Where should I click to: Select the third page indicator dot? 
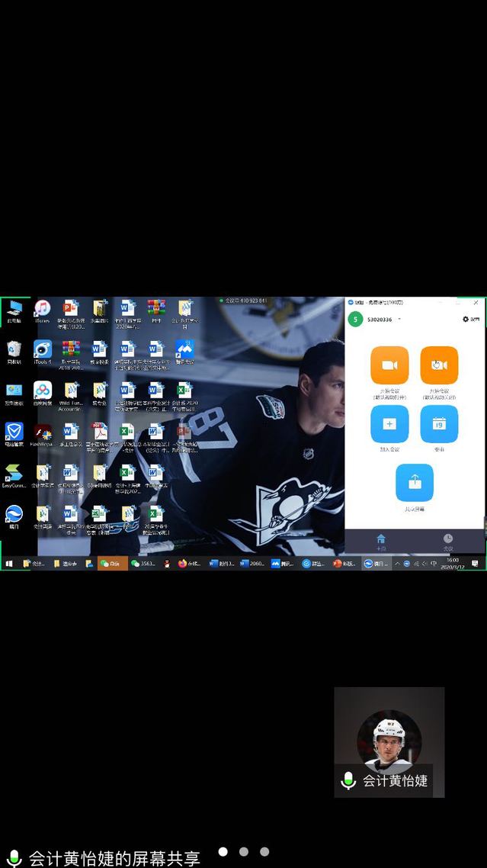pyautogui.click(x=264, y=851)
